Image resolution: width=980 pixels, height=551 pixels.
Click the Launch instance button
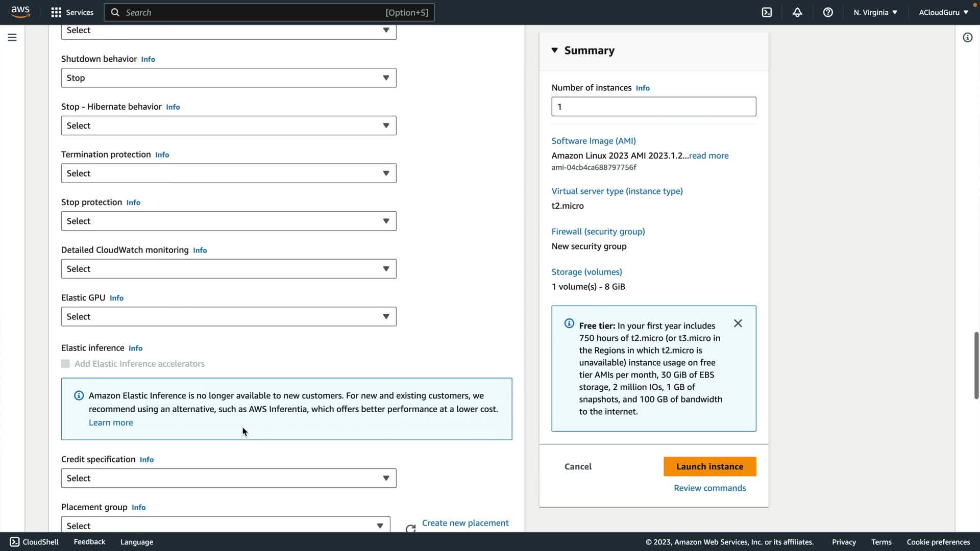pyautogui.click(x=709, y=466)
